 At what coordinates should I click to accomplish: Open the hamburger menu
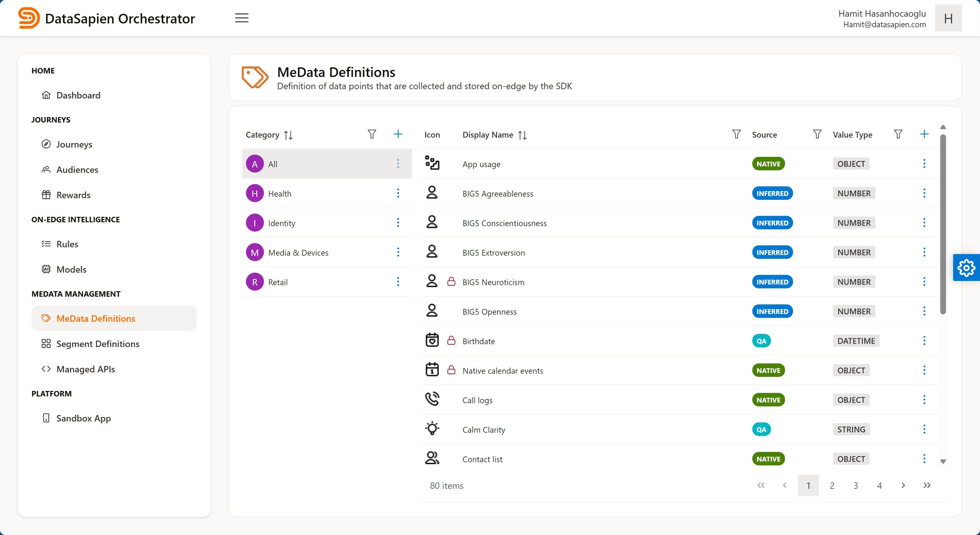tap(241, 18)
